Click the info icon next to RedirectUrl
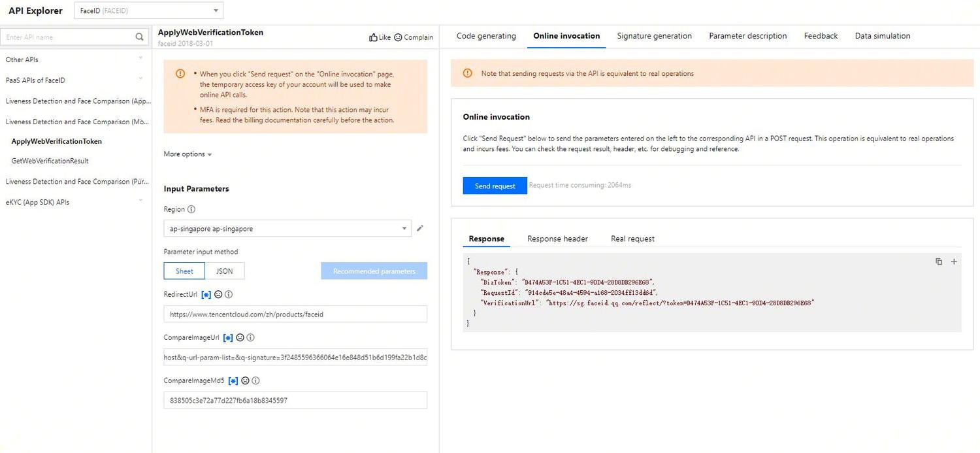Image resolution: width=980 pixels, height=453 pixels. point(229,294)
